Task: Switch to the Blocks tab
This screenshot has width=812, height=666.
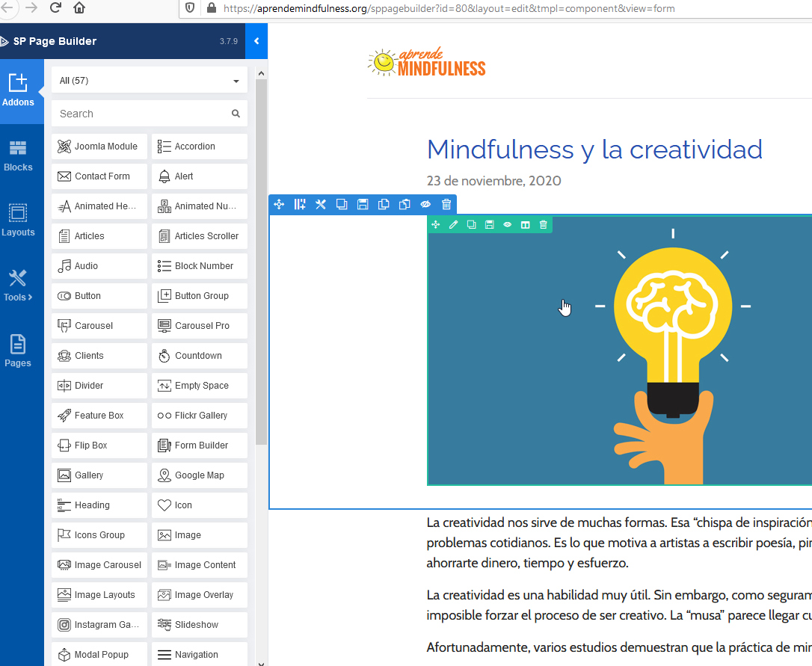Action: click(18, 155)
